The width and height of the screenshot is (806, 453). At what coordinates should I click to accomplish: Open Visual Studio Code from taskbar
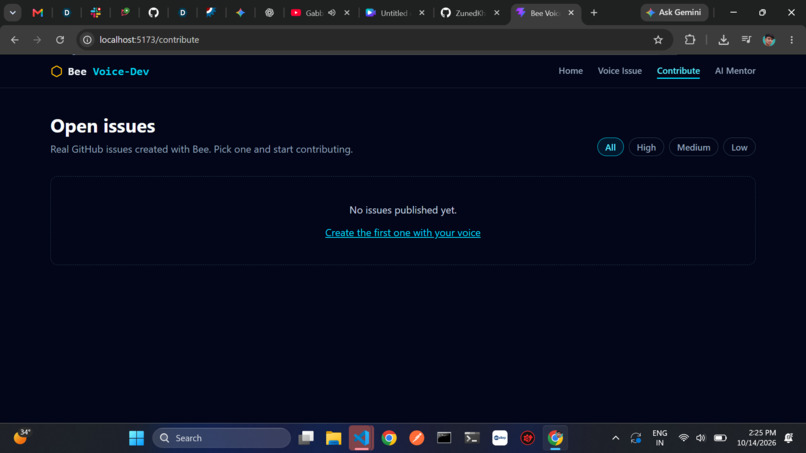coord(361,438)
